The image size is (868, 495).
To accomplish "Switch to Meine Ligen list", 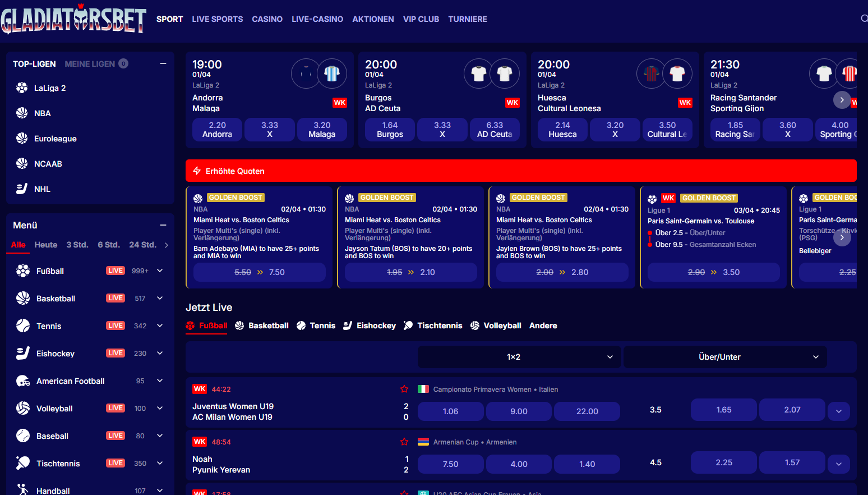I will tap(90, 64).
